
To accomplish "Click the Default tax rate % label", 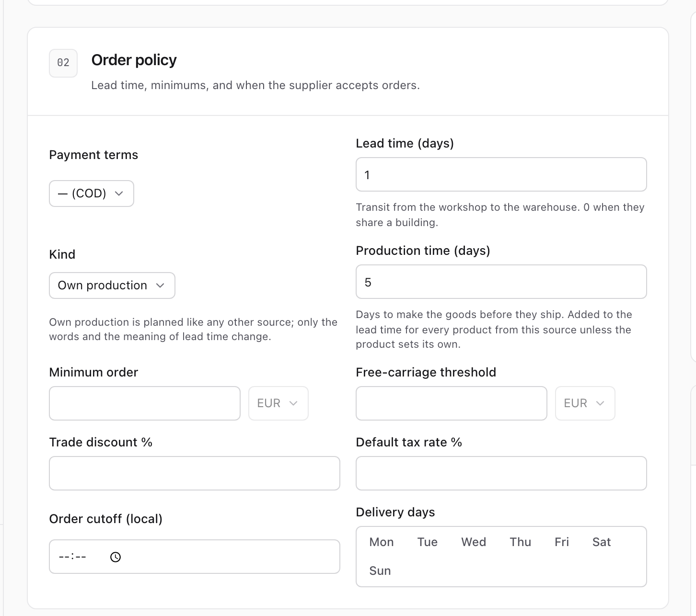I will pyautogui.click(x=409, y=442).
